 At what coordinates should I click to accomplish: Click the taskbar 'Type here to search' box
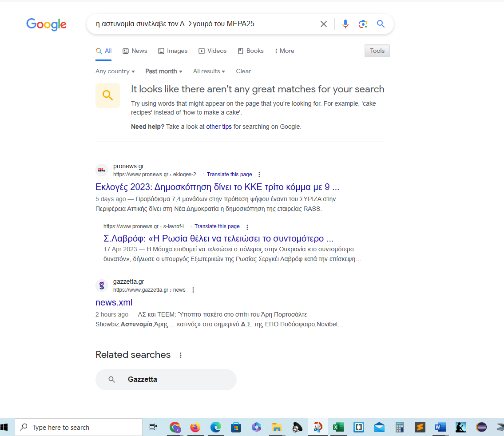[x=79, y=427]
